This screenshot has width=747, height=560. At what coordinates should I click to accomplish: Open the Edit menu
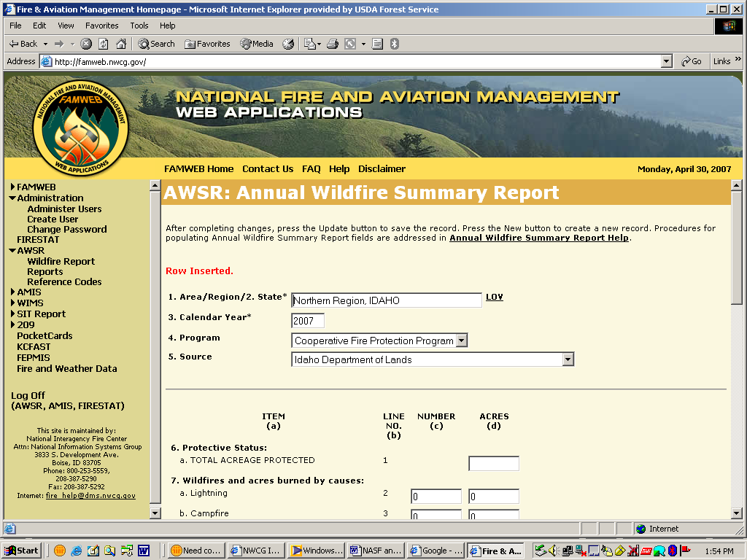click(x=39, y=26)
